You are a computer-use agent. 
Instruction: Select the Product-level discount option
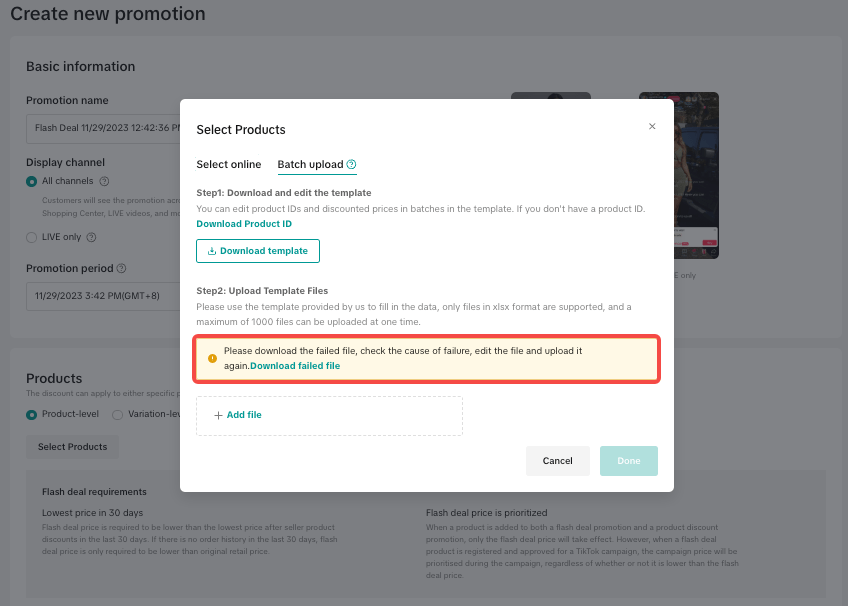[32, 414]
